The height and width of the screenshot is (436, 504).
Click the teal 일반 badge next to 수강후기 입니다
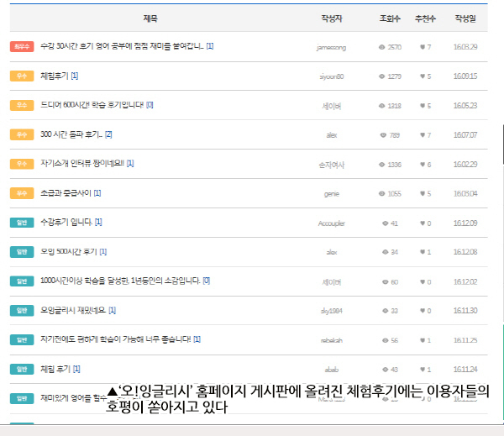pyautogui.click(x=22, y=223)
